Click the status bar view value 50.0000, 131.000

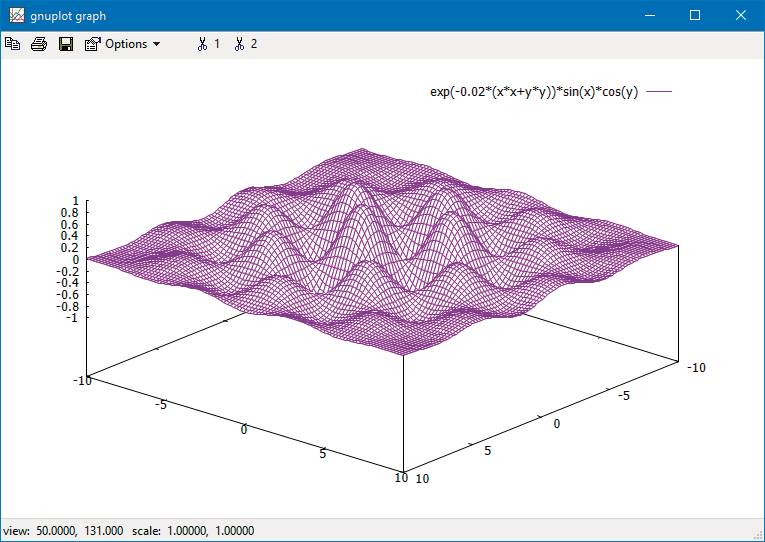point(80,531)
